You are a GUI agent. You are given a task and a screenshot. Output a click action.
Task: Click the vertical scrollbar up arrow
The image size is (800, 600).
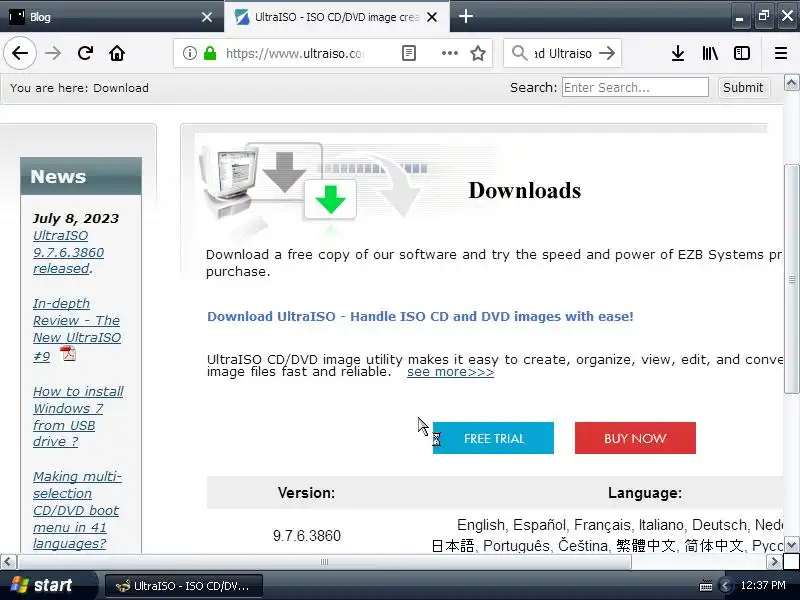tap(791, 83)
